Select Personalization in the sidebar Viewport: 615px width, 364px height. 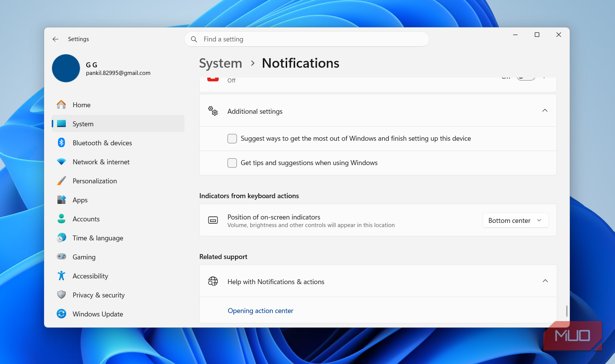tap(118, 181)
